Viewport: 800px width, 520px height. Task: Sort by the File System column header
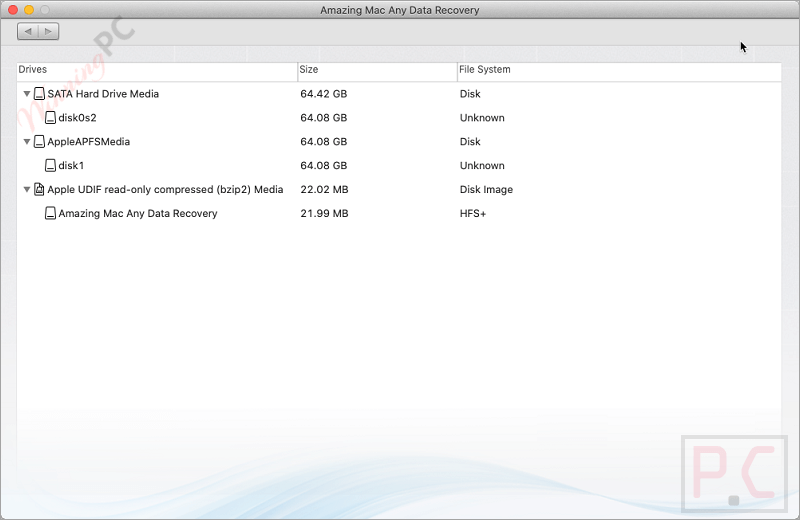619,70
